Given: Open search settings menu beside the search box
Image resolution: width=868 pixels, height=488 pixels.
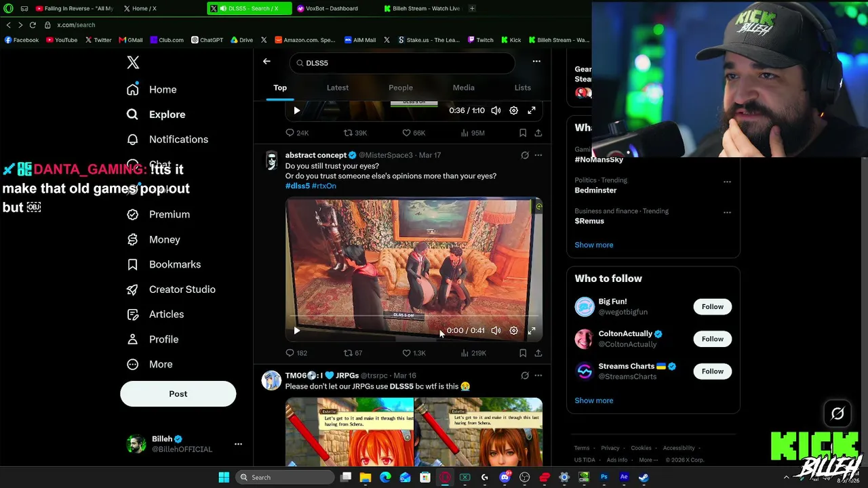Looking at the screenshot, I should (x=536, y=62).
